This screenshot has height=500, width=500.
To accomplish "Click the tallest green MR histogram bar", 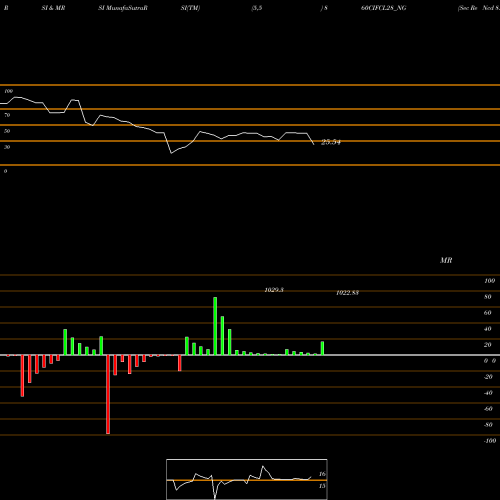I will pos(215,326).
